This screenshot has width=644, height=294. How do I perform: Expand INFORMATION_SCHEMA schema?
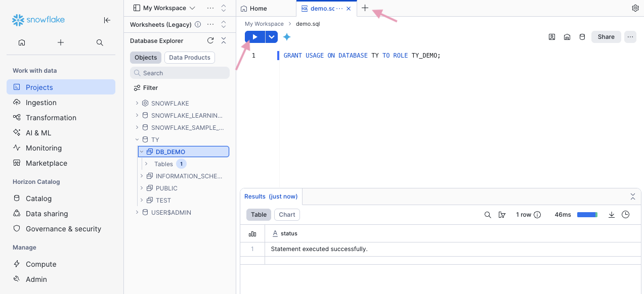(x=142, y=176)
